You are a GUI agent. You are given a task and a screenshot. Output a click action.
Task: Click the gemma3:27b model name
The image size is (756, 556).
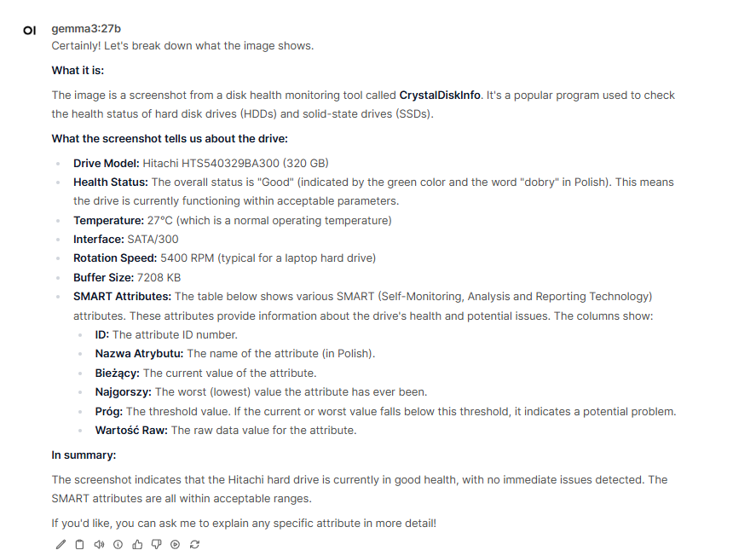click(86, 29)
